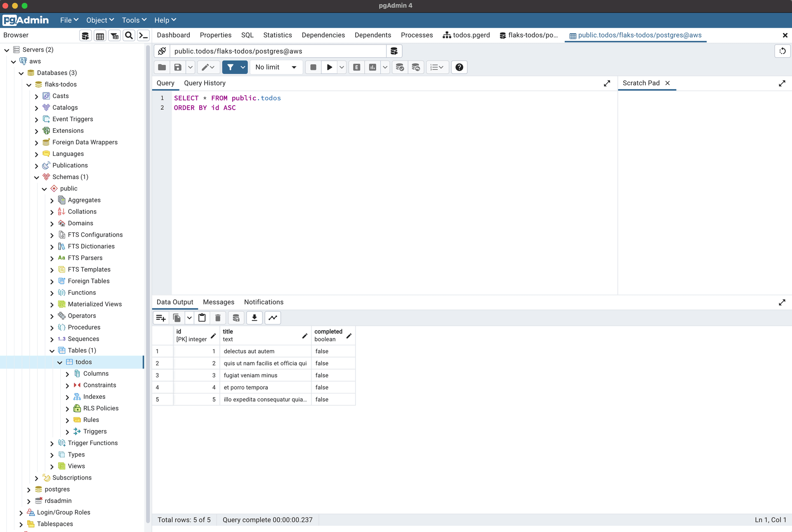Click the stop query execution icon
The width and height of the screenshot is (792, 532).
coord(313,67)
